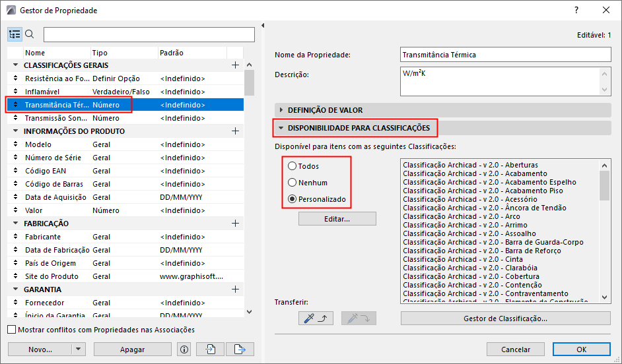Click the export properties icon button
The height and width of the screenshot is (364, 622).
click(x=240, y=349)
